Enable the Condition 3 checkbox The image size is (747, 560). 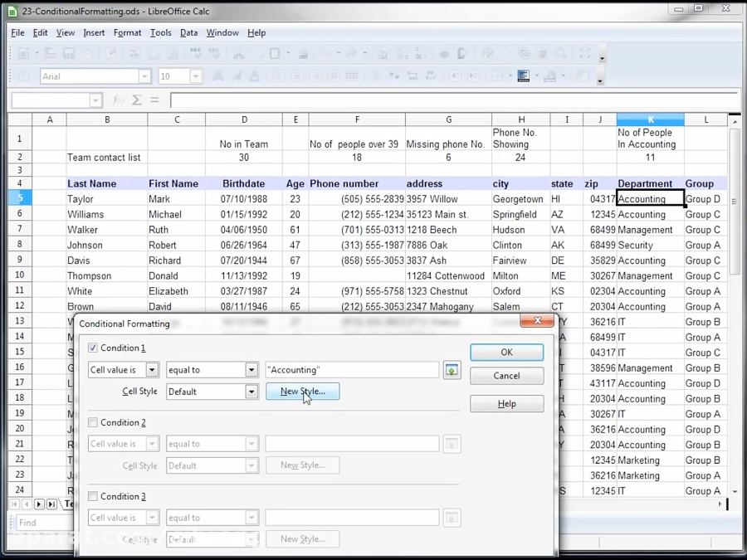tap(92, 496)
